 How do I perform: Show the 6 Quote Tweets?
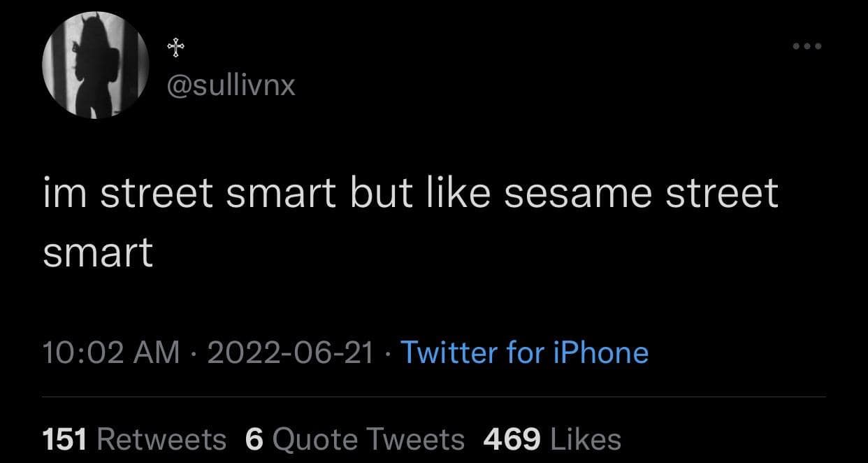coord(355,439)
